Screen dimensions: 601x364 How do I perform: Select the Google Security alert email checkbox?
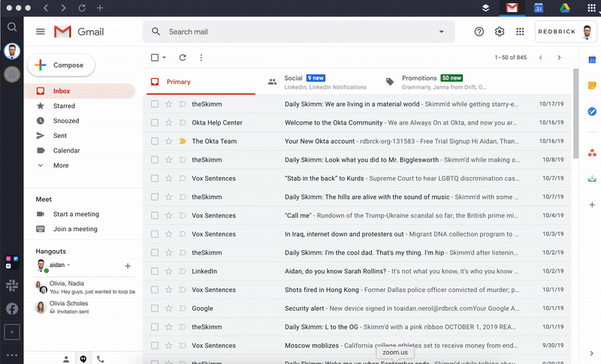point(155,308)
